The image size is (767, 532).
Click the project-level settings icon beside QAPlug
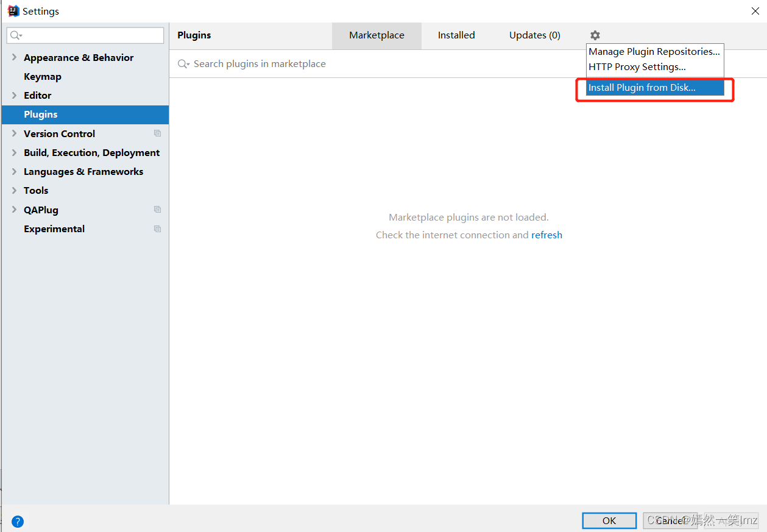157,209
